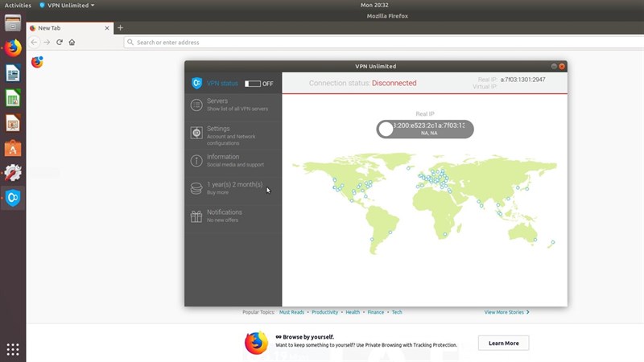Click the Firefox back arrow button
This screenshot has width=644, height=362.
coord(34,43)
